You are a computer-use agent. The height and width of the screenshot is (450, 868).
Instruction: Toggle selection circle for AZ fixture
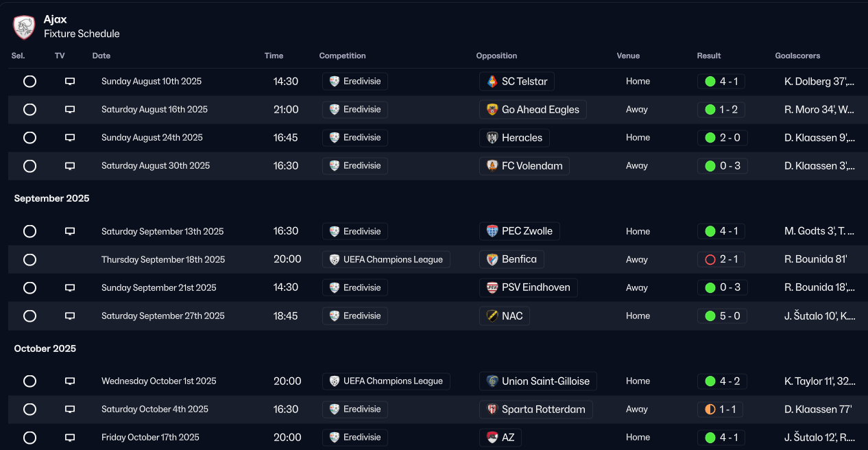[x=29, y=438]
